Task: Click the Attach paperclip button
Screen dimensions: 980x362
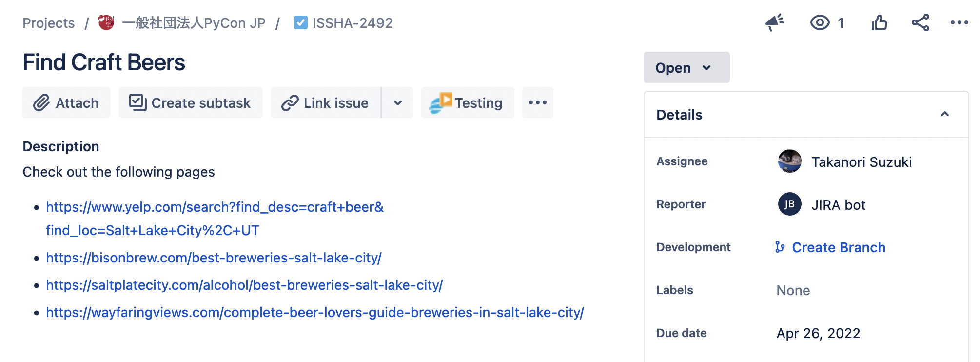Action: (x=66, y=102)
